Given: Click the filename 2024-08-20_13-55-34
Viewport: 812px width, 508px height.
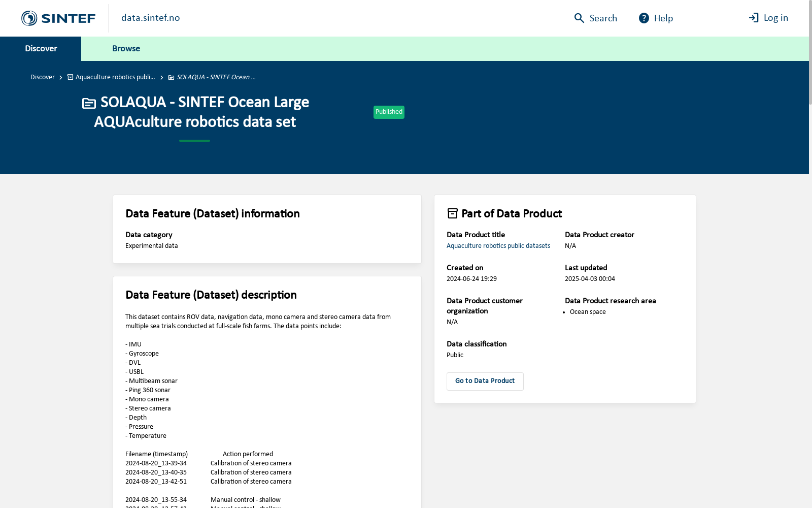Looking at the screenshot, I should 156,500.
